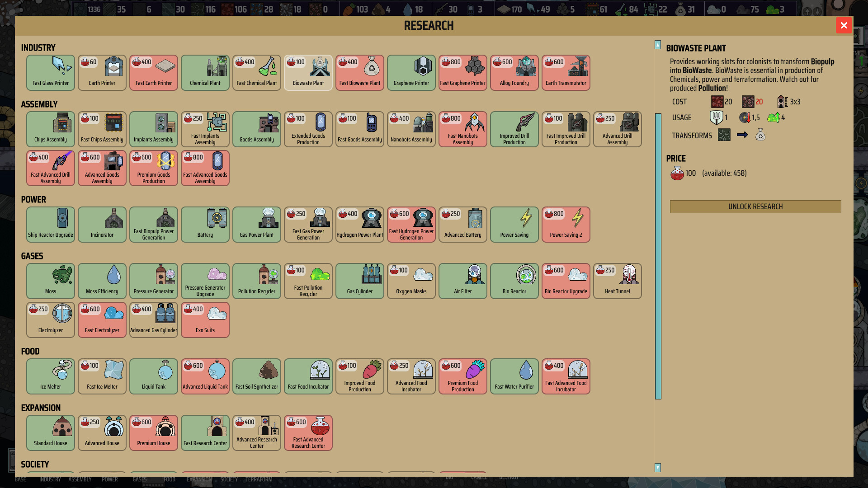Open the Battery research in Power section
Image resolution: width=868 pixels, height=488 pixels.
click(x=205, y=224)
